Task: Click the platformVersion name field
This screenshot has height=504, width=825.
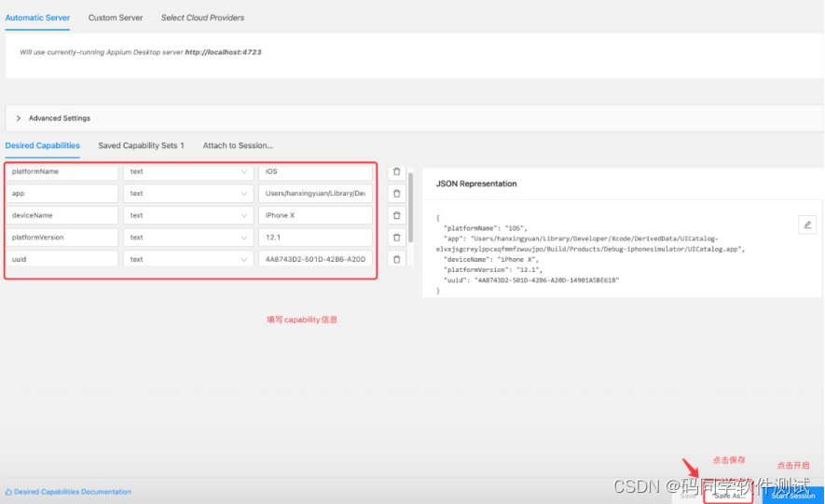Action: (62, 238)
